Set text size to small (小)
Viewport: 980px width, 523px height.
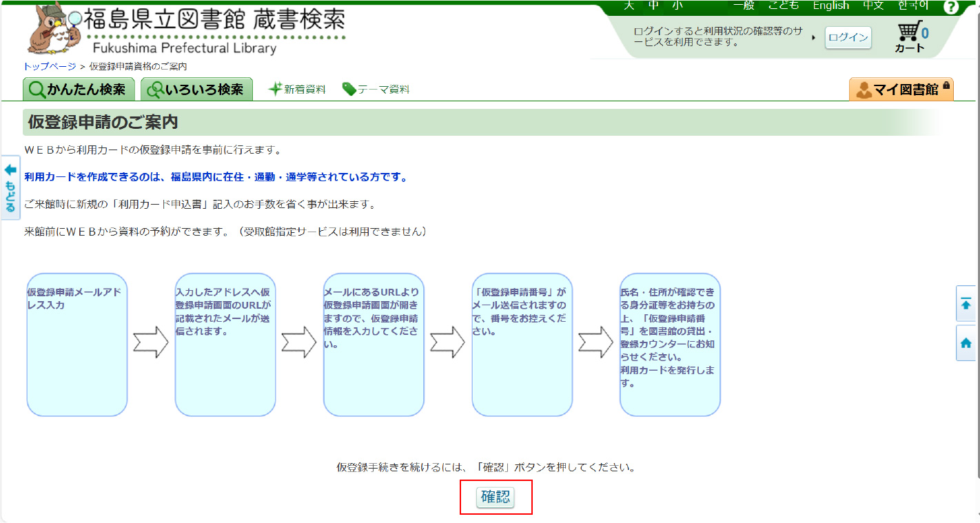pyautogui.click(x=677, y=6)
